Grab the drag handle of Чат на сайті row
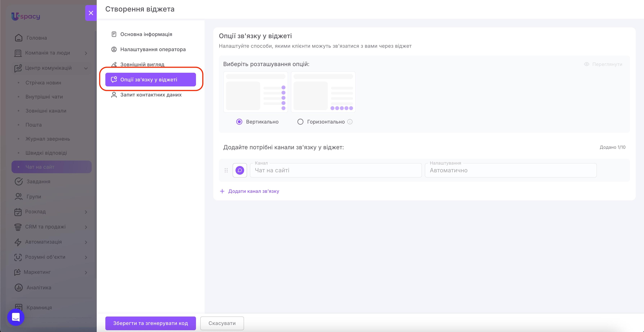 pyautogui.click(x=226, y=171)
